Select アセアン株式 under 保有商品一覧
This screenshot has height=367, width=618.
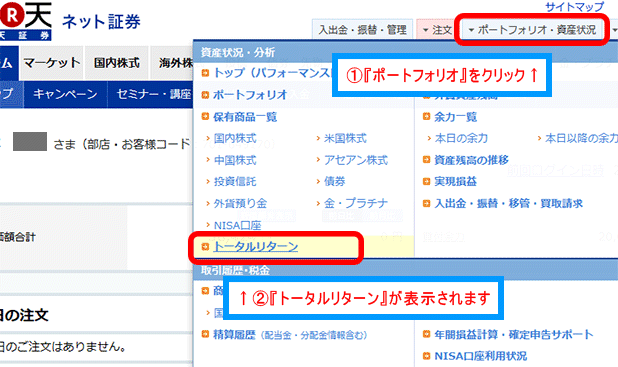coord(356,160)
